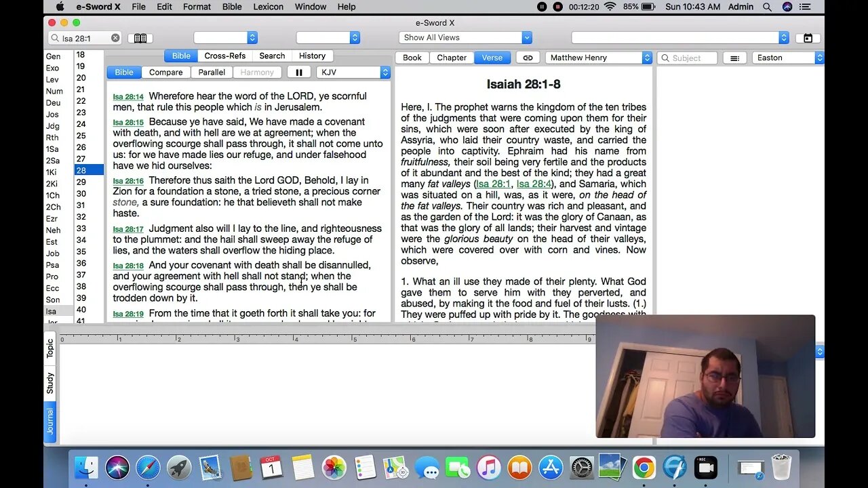This screenshot has height=488, width=868.
Task: Open the Bible menu in the menu bar
Action: 232,7
